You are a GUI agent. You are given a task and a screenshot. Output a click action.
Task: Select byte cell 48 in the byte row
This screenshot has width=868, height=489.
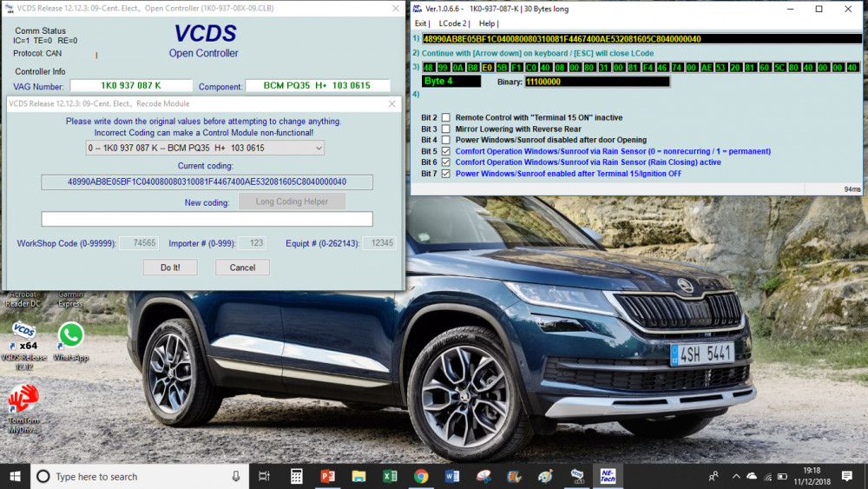click(x=429, y=68)
